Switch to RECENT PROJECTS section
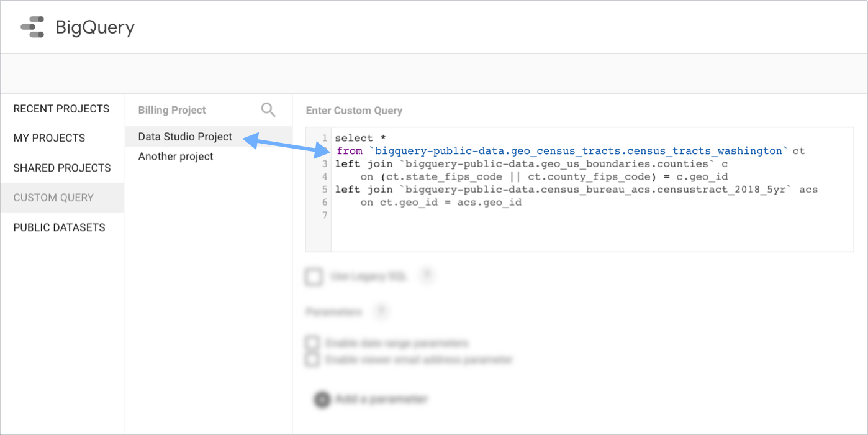 [x=60, y=108]
